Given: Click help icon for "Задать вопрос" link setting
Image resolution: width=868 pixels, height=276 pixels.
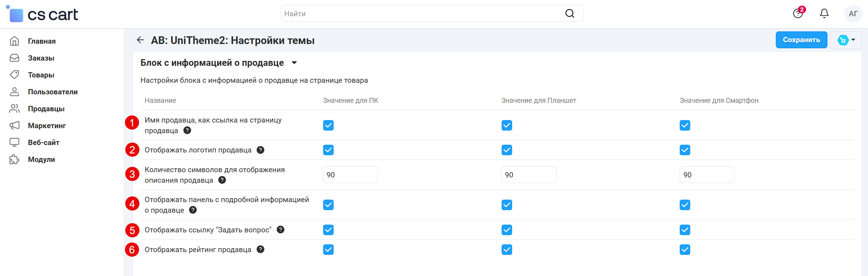Looking at the screenshot, I should coord(281,230).
